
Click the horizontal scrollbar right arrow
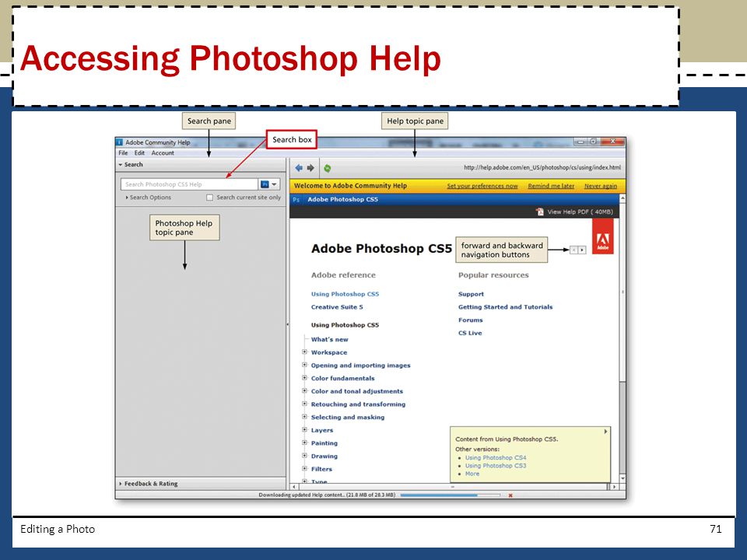tap(615, 487)
